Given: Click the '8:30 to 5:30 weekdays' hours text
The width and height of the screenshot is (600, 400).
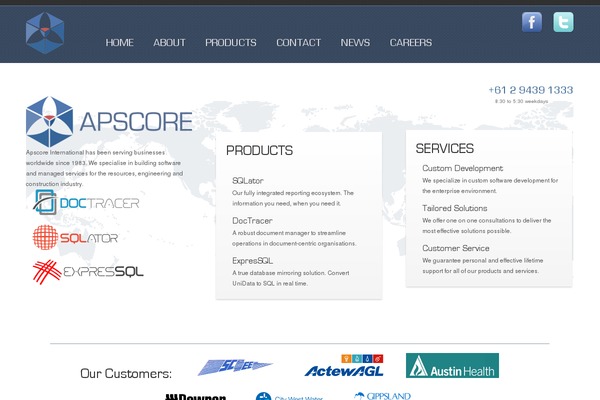Looking at the screenshot, I should (522, 101).
